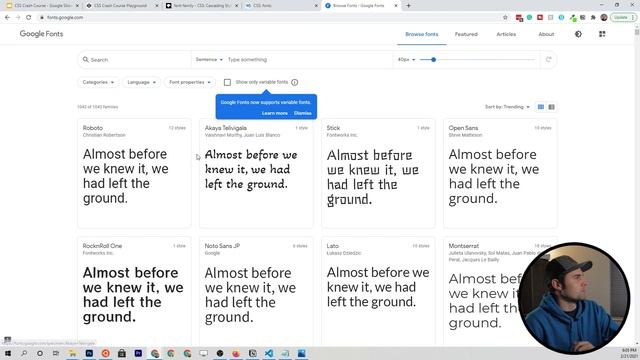Toggle the dark theme icon in header
This screenshot has height=360, width=640.
click(x=578, y=34)
